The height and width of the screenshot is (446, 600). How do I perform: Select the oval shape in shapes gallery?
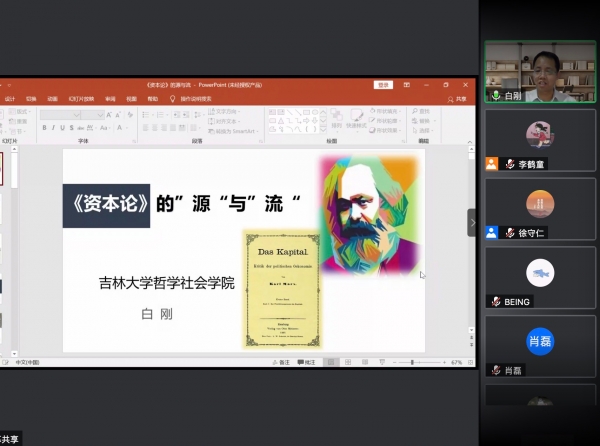click(315, 112)
